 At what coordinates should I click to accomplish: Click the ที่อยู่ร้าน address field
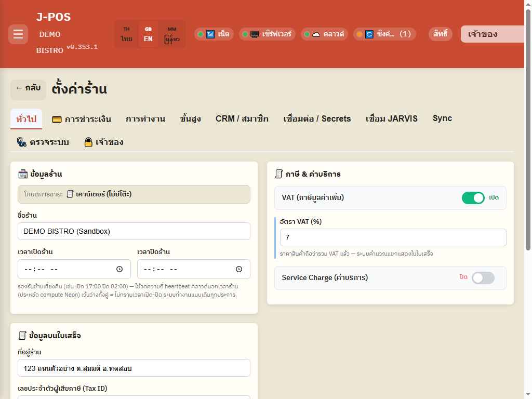tap(134, 368)
